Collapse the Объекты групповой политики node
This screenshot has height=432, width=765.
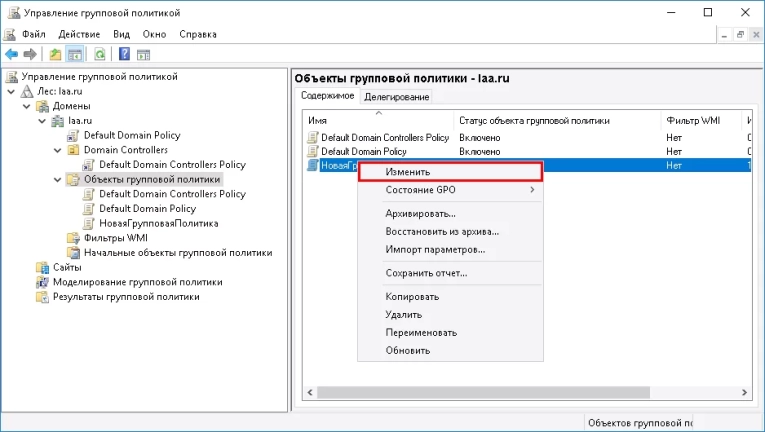point(59,180)
